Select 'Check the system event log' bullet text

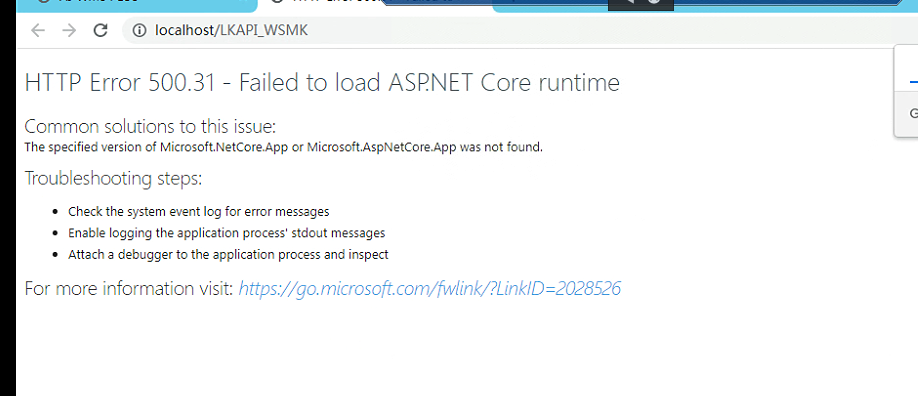click(x=198, y=211)
